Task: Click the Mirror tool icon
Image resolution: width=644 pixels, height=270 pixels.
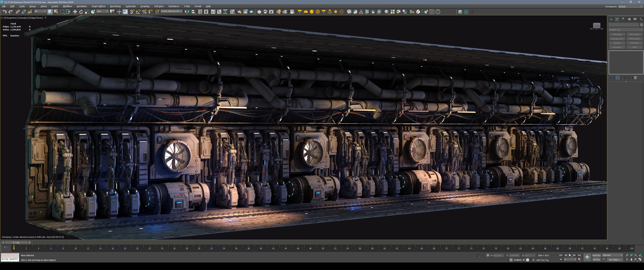Action: pyautogui.click(x=187, y=12)
